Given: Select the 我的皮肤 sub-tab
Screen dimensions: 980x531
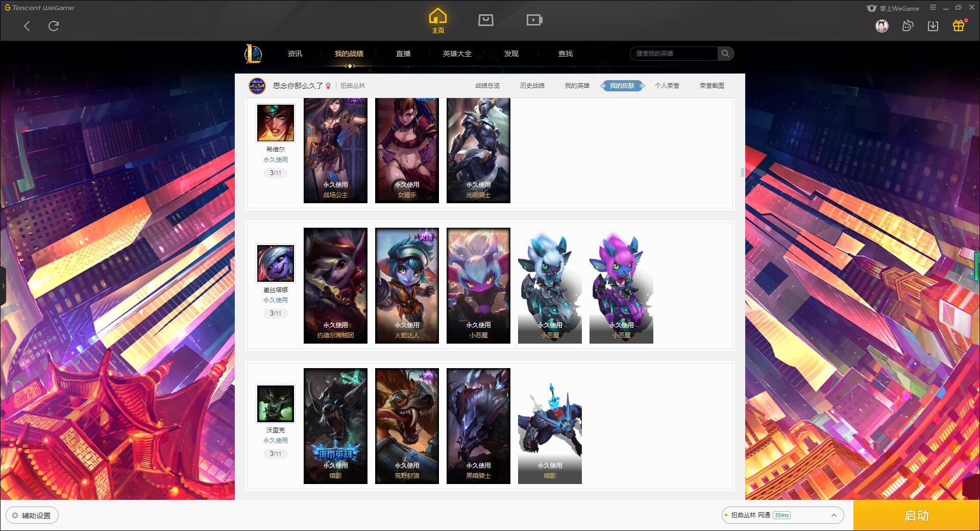Looking at the screenshot, I should (622, 86).
